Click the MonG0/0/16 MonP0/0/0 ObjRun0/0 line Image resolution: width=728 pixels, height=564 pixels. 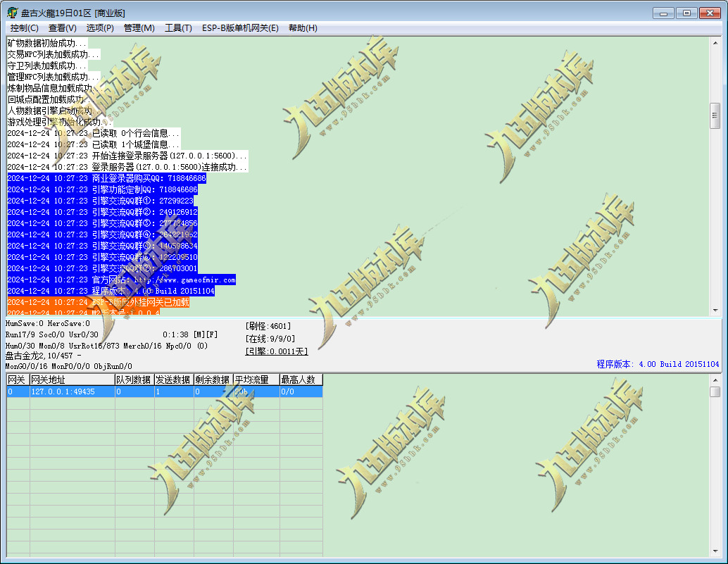(x=69, y=367)
